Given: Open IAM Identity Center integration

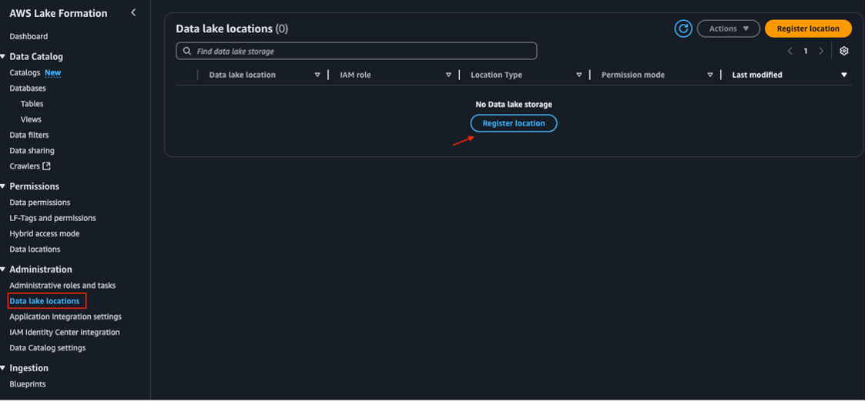Looking at the screenshot, I should (64, 332).
